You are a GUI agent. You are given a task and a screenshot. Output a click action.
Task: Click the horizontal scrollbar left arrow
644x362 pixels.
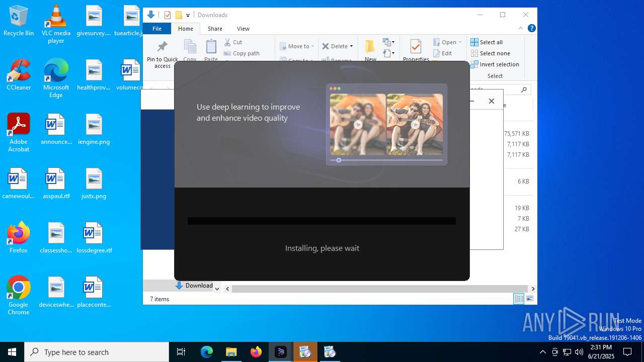click(x=227, y=289)
